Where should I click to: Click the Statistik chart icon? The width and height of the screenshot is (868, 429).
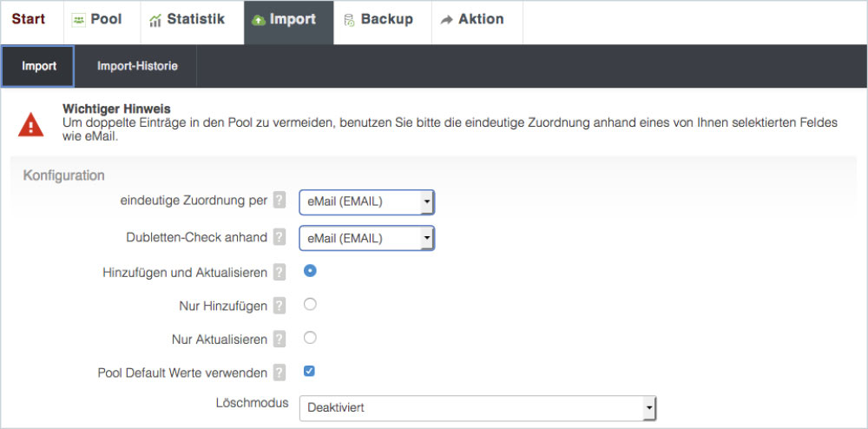click(155, 20)
